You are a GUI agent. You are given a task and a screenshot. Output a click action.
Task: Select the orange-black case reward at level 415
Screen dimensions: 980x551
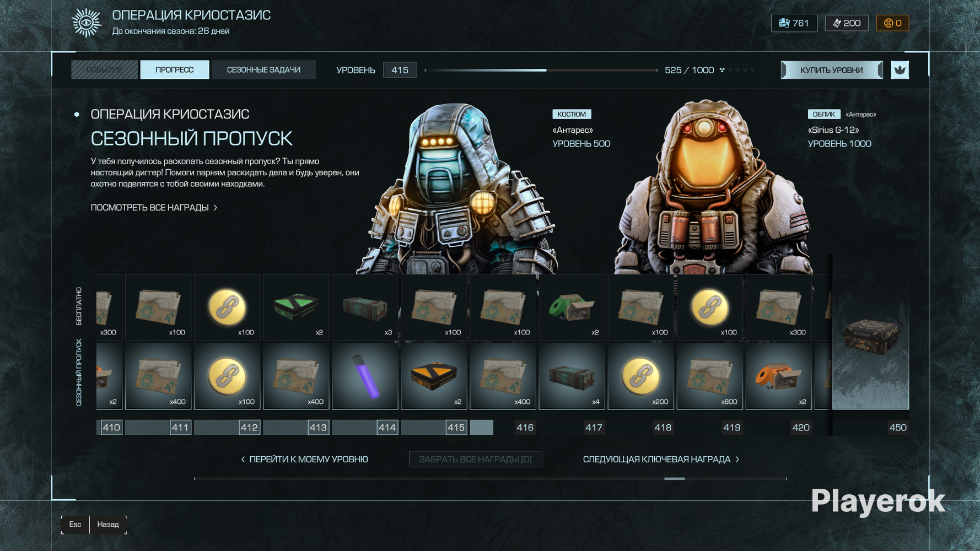tap(434, 376)
